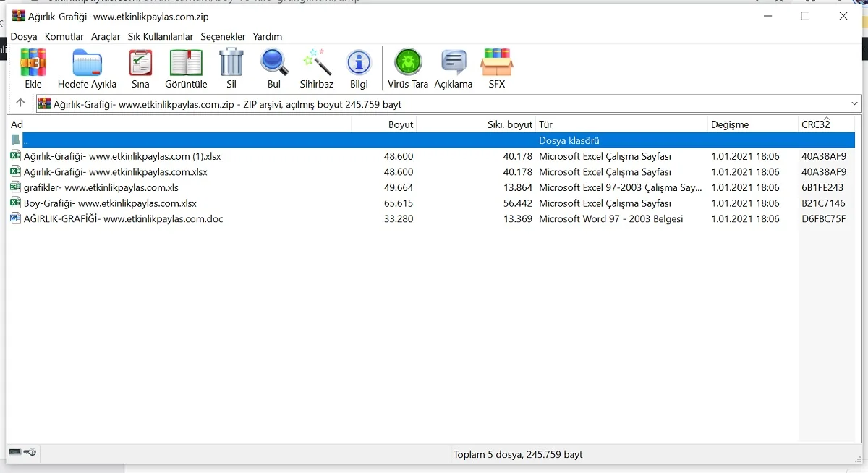Maximize the WinRAR window
The image size is (868, 473).
[805, 16]
